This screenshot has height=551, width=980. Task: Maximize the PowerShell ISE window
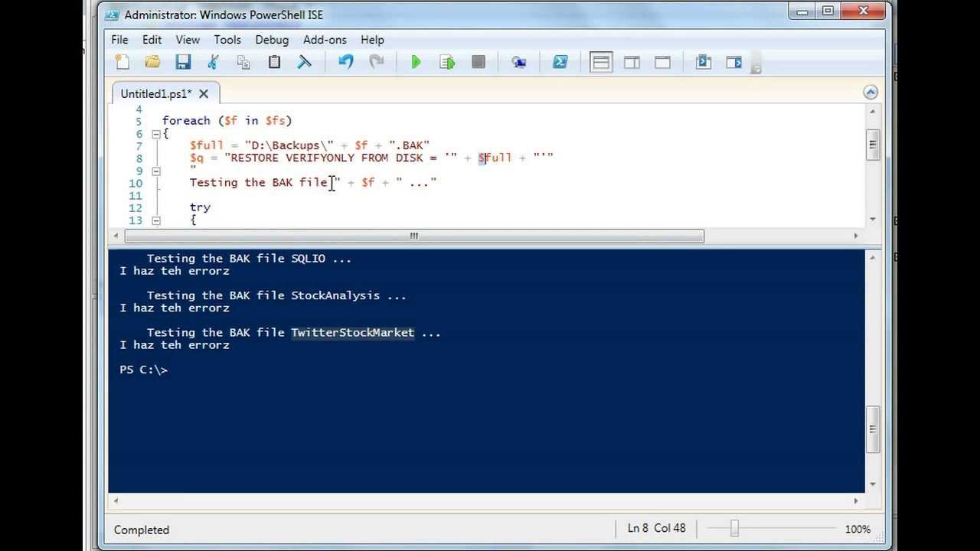[828, 11]
